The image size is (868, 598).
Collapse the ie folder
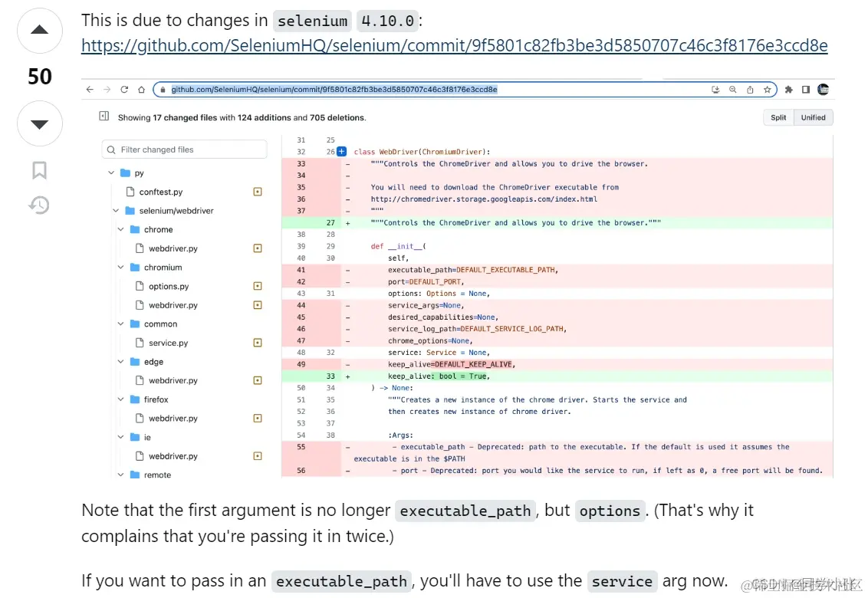click(x=120, y=437)
